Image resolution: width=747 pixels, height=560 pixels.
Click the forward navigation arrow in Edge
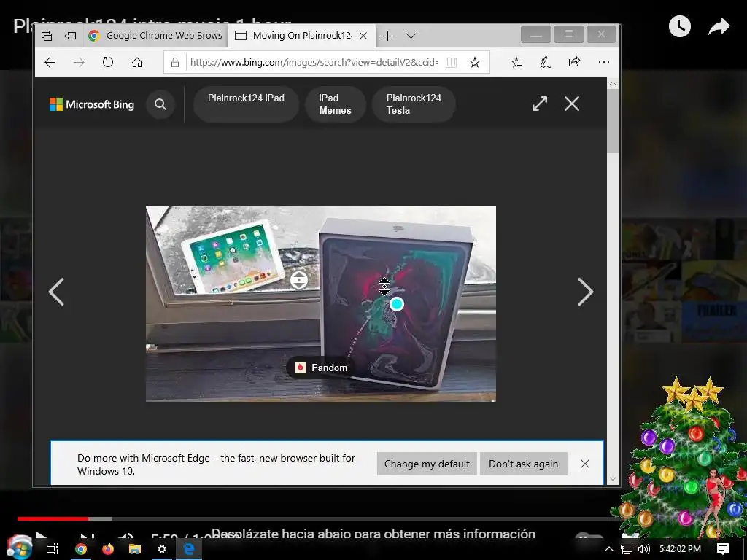coord(79,63)
